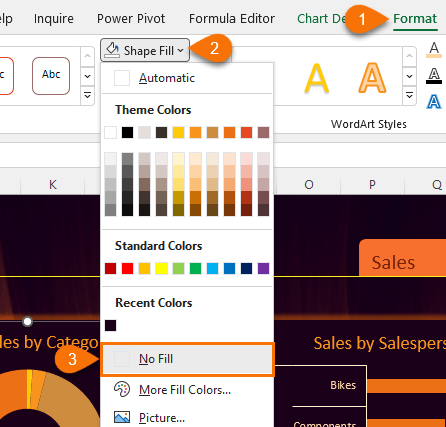Open the Inquire tab
This screenshot has width=446, height=427.
[x=54, y=19]
